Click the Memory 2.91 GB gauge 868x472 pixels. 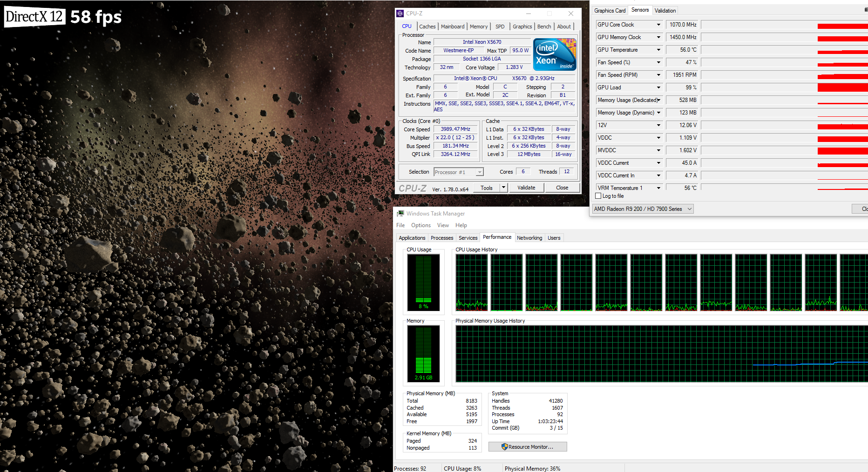point(424,354)
